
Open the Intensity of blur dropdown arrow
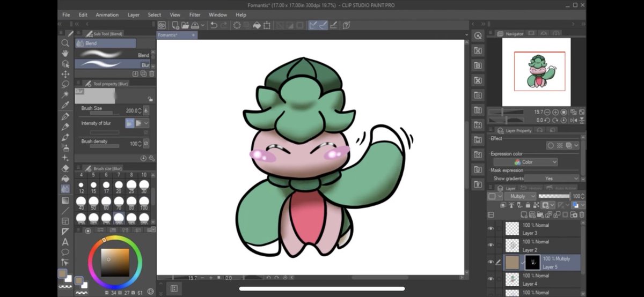(x=146, y=123)
